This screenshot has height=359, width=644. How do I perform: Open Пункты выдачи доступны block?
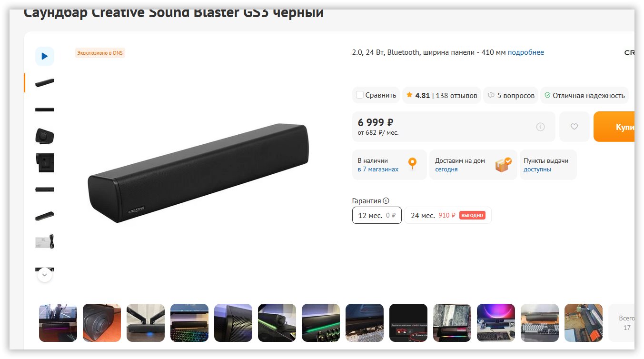coord(548,165)
